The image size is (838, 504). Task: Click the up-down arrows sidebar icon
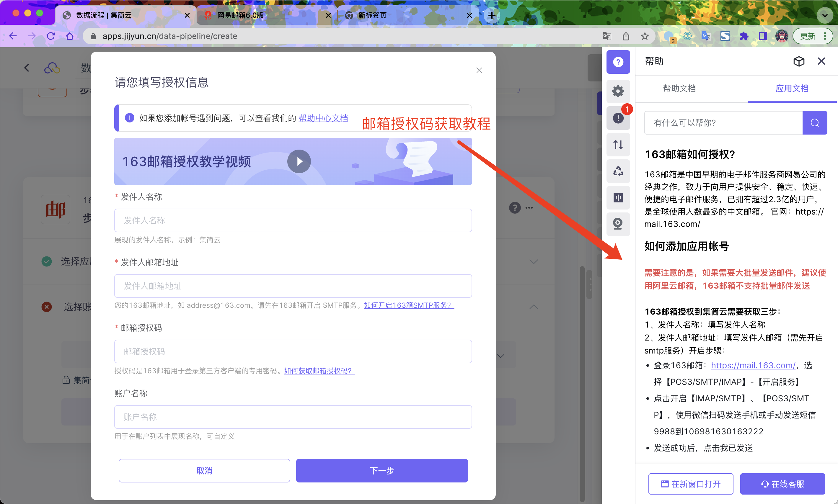pyautogui.click(x=618, y=145)
